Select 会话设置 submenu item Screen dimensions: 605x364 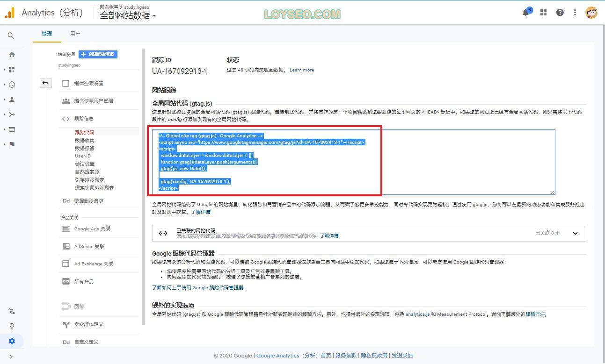pyautogui.click(x=85, y=164)
